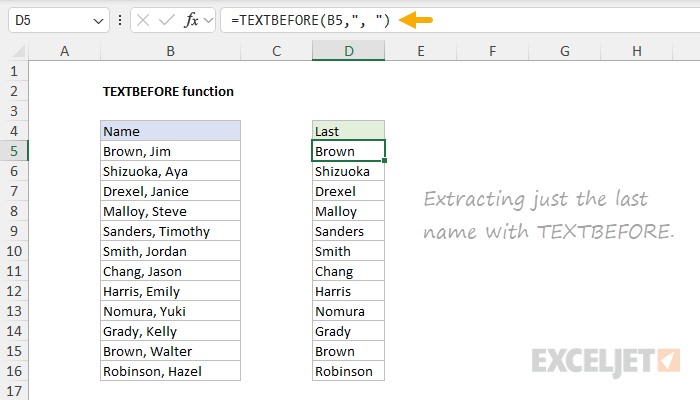Click the 'Harris' last name cell
Screen dimensions: 700x400
tap(348, 291)
